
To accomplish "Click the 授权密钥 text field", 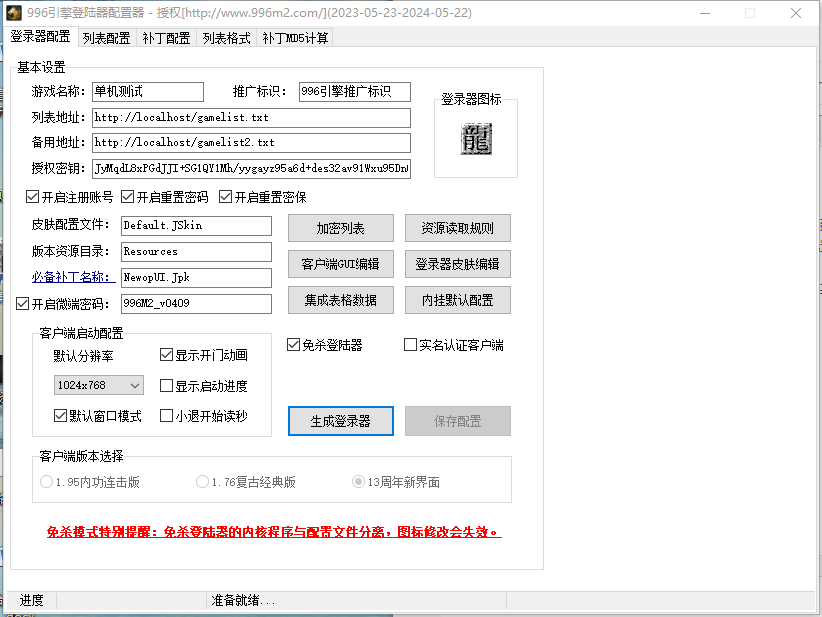I will coord(250,168).
